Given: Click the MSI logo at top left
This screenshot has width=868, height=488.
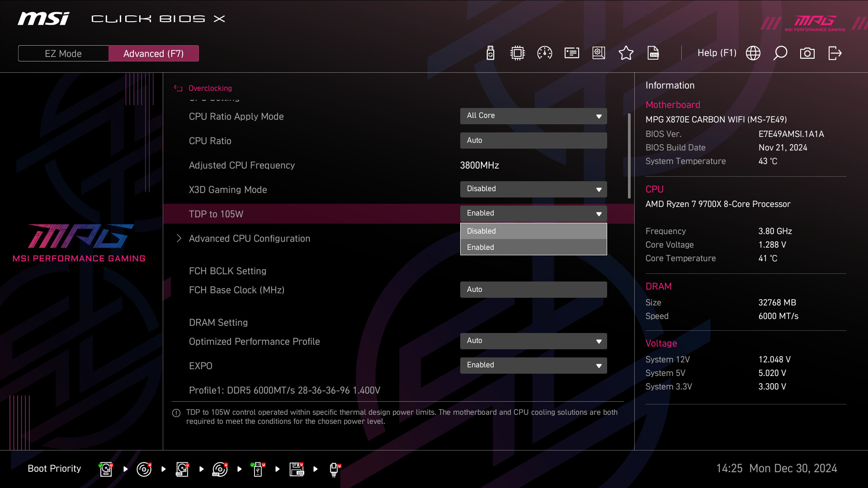Looking at the screenshot, I should (x=43, y=19).
